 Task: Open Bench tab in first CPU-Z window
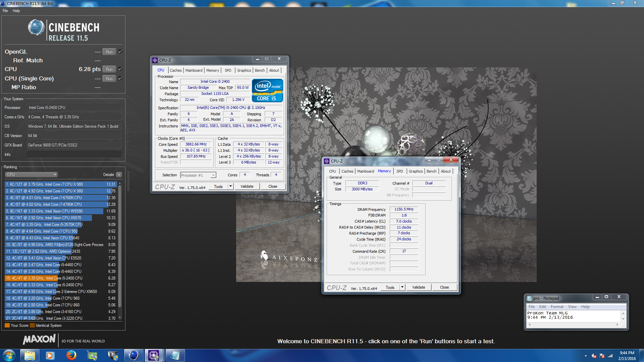pos(260,70)
